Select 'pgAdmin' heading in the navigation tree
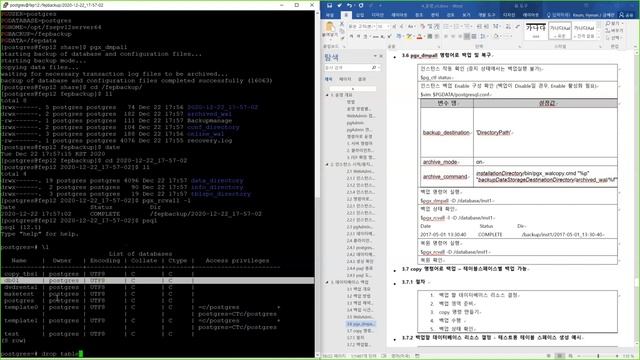The height and width of the screenshot is (360, 640). tap(356, 123)
